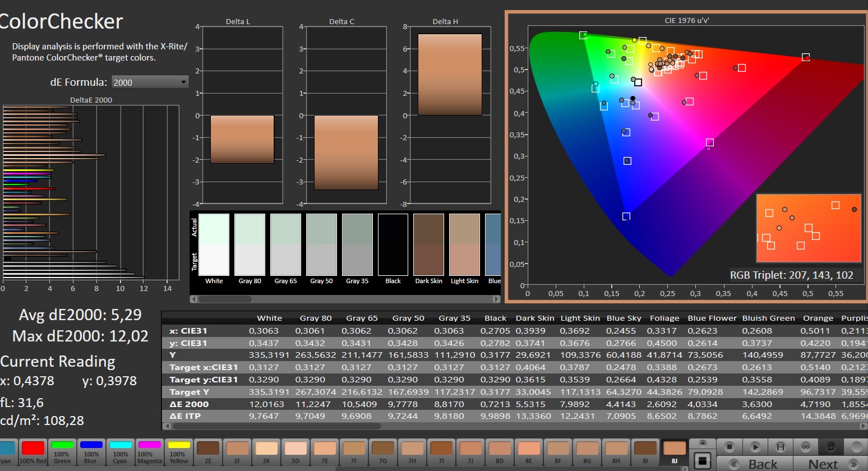Open the dE Formula dropdown
The height and width of the screenshot is (471, 868).
150,82
